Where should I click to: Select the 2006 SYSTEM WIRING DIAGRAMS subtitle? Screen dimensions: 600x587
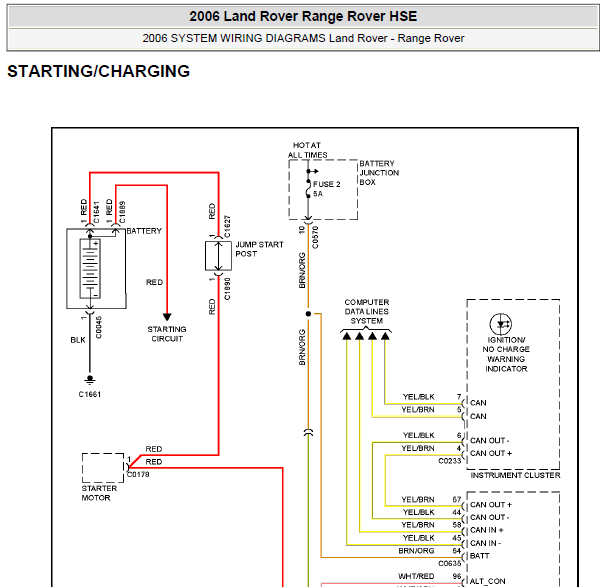tap(303, 38)
